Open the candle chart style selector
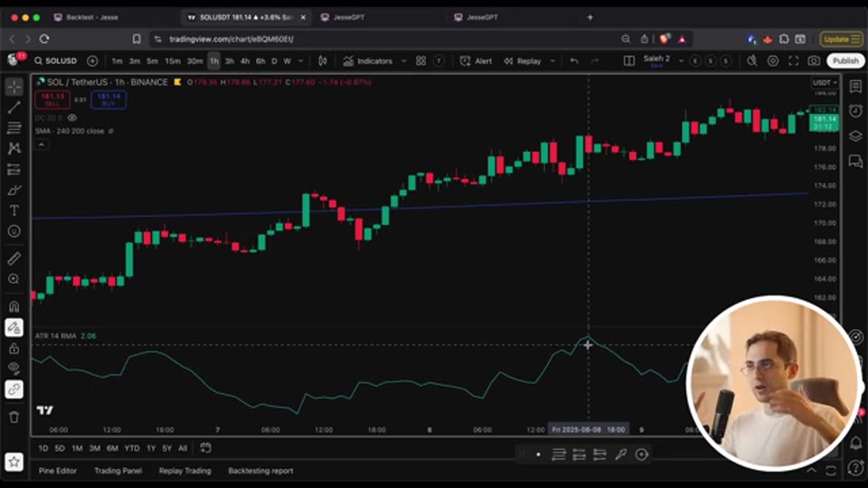The width and height of the screenshot is (868, 488). click(322, 61)
